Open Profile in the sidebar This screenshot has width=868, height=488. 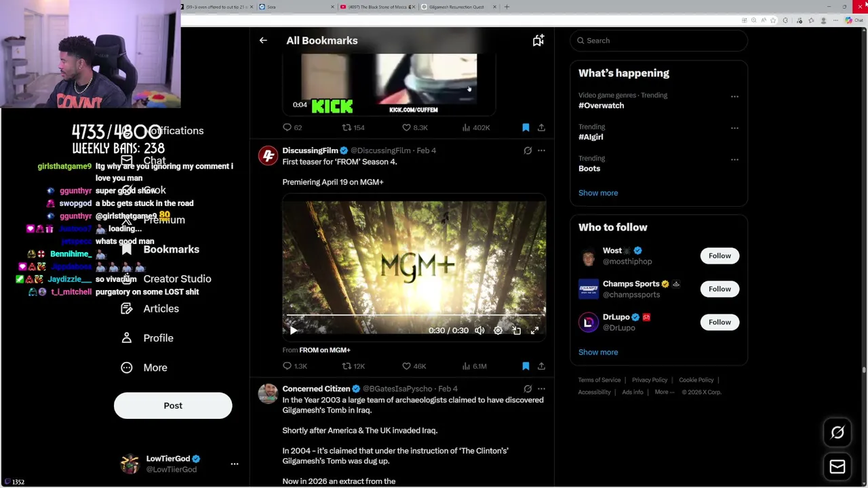point(147,338)
